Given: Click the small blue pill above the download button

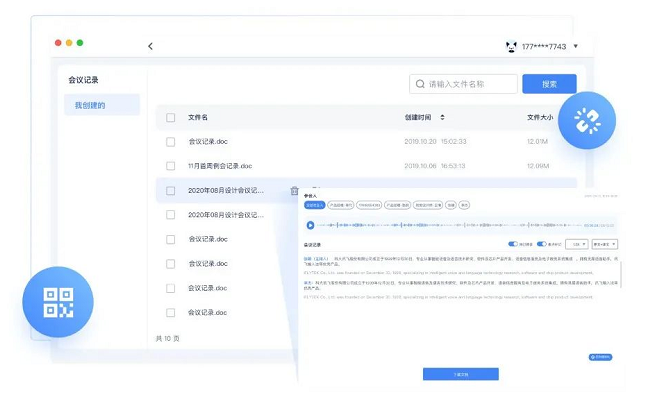Looking at the screenshot, I should (x=600, y=357).
